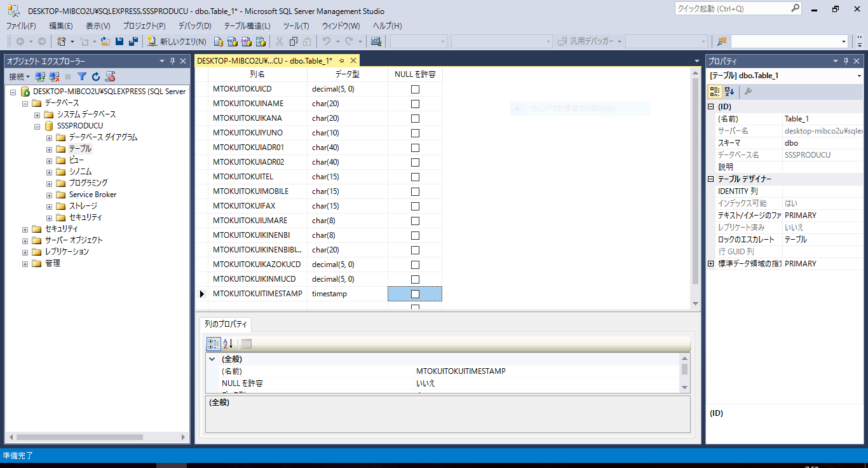Viewport: 868px width, 468px height.
Task: Collapse the SSSPRODUCU database node
Action: tap(37, 126)
